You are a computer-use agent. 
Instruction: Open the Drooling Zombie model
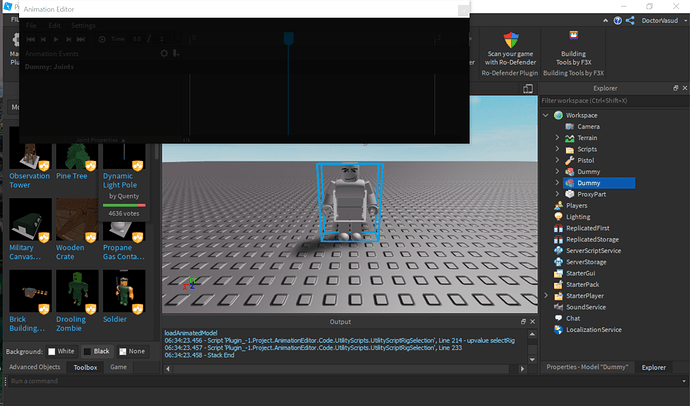tap(77, 291)
